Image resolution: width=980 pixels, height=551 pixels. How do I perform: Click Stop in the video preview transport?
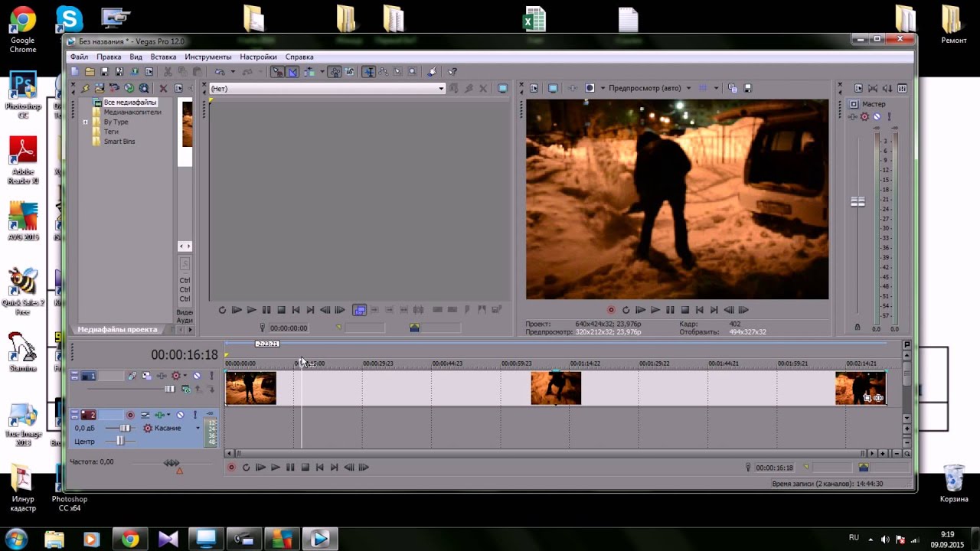click(684, 310)
